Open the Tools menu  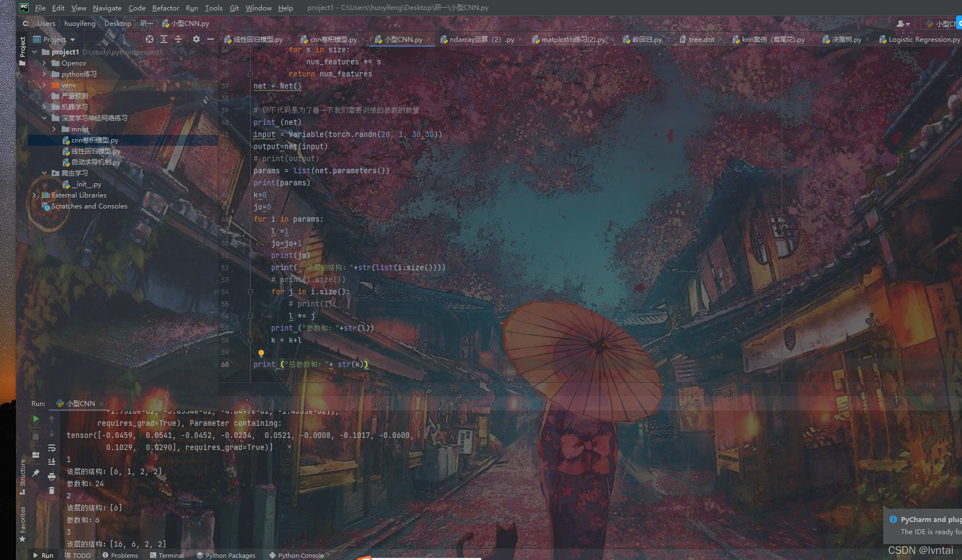pyautogui.click(x=213, y=8)
